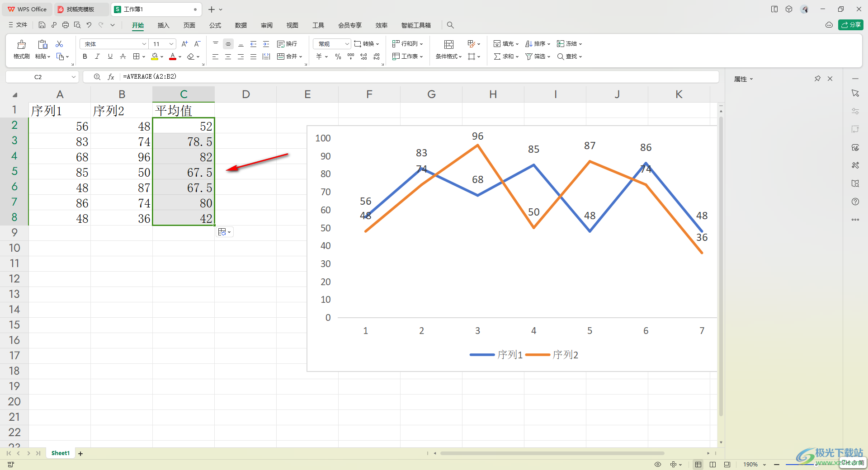This screenshot has height=470, width=868.
Task: Toggle bold formatting
Action: click(x=85, y=56)
